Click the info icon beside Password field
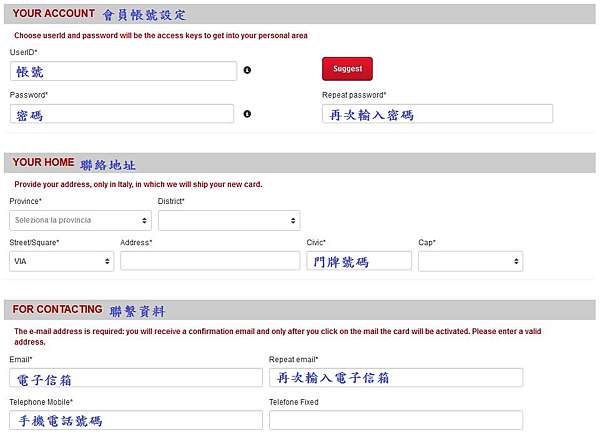Viewport: 600px width, 436px height. pyautogui.click(x=247, y=114)
